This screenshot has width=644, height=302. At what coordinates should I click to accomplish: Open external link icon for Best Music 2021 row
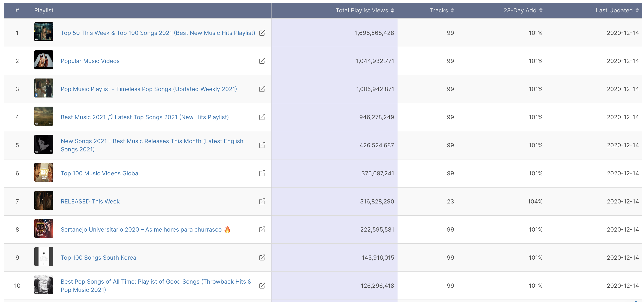click(x=262, y=117)
